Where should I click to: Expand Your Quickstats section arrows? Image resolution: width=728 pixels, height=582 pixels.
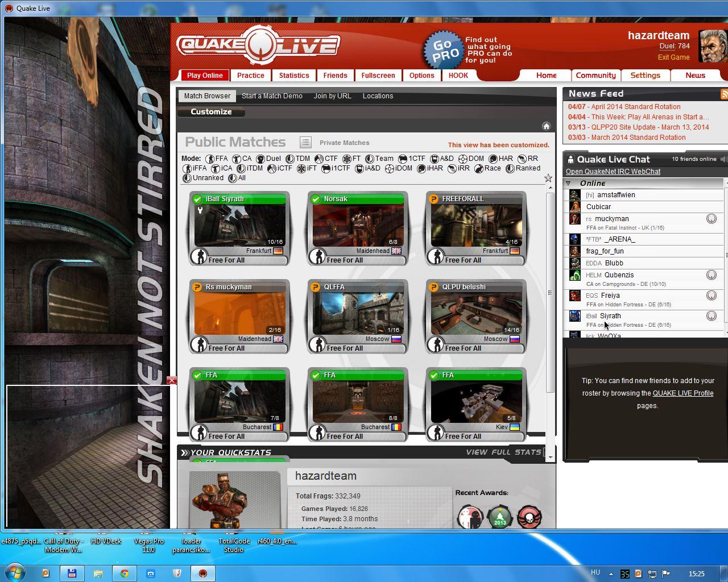(x=184, y=452)
